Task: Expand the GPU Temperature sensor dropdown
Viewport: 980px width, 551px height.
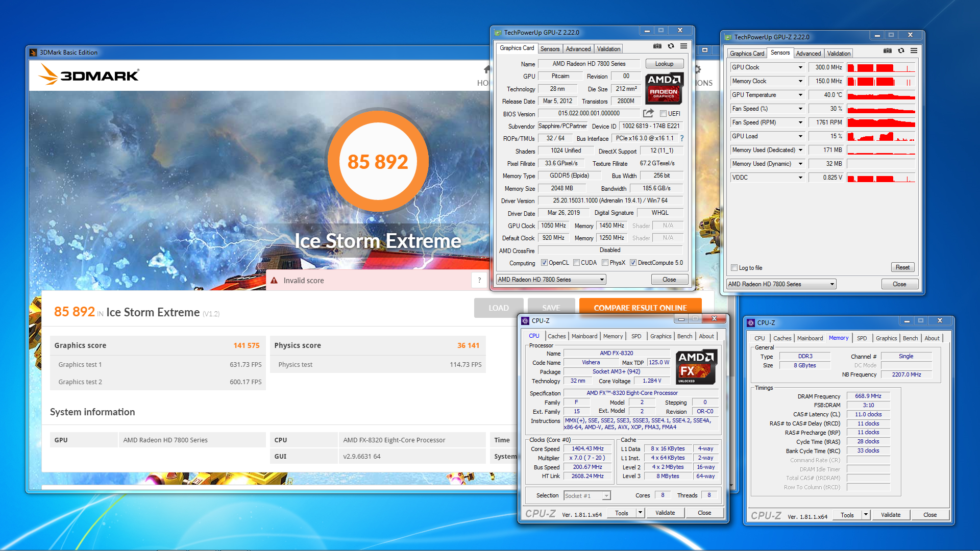Action: [x=800, y=95]
